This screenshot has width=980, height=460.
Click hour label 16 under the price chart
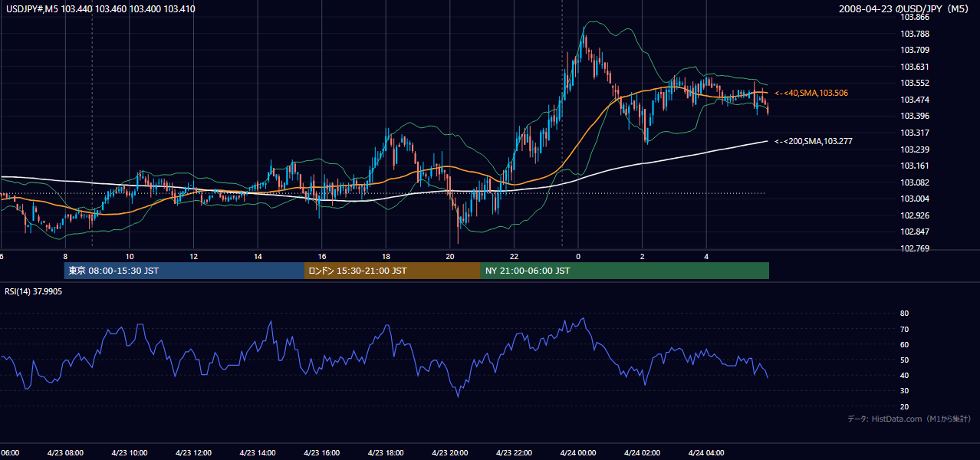coord(322,257)
